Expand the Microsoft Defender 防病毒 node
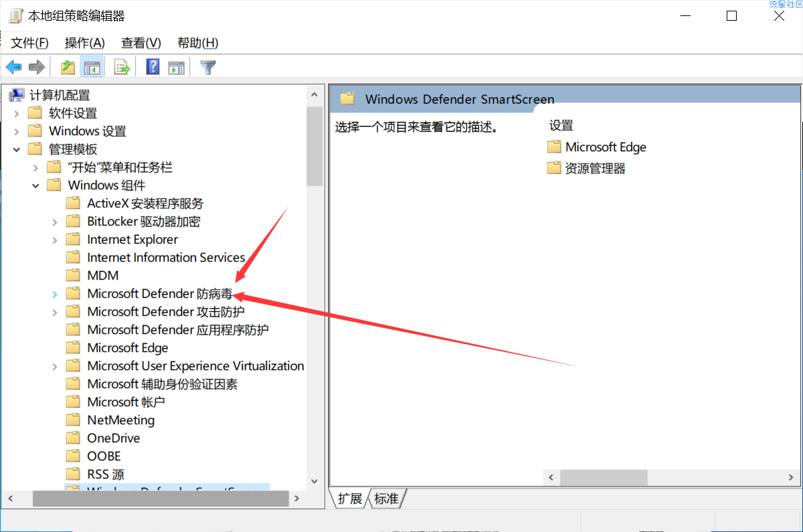 point(55,294)
